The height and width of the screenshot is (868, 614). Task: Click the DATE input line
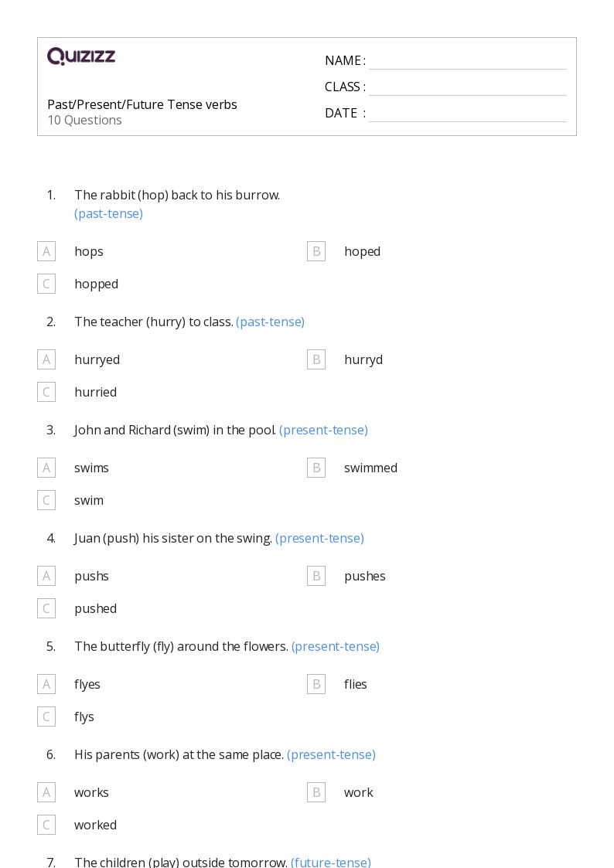pyautogui.click(x=468, y=114)
